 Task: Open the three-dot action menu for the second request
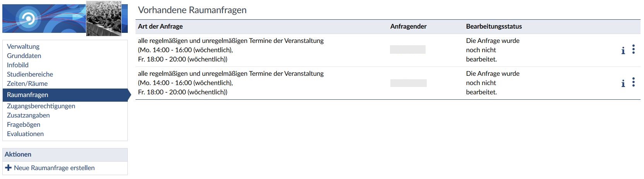point(634,82)
